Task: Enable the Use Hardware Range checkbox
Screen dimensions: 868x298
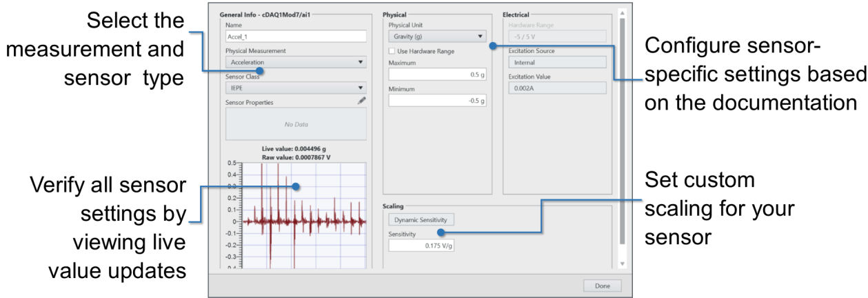Action: tap(392, 51)
